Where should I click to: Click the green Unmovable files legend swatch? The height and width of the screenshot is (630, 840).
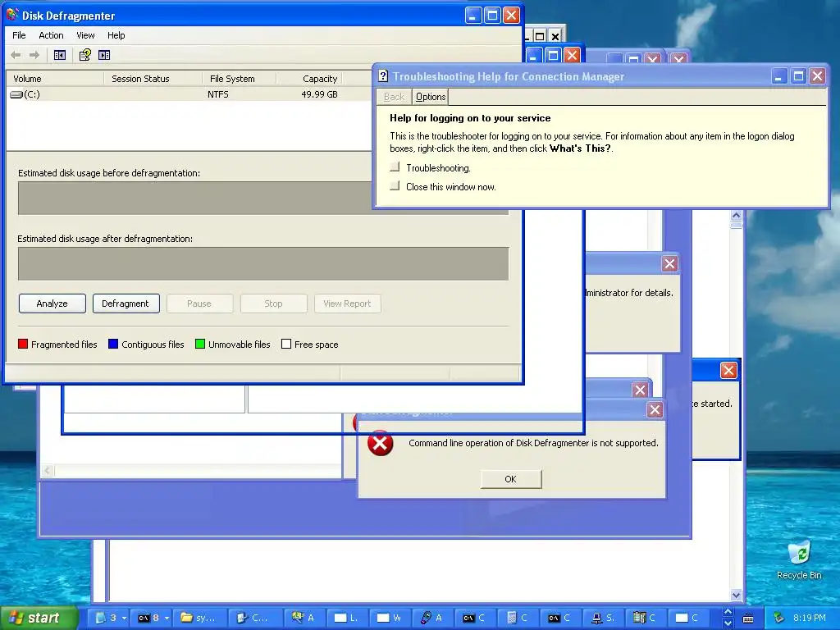(x=200, y=344)
